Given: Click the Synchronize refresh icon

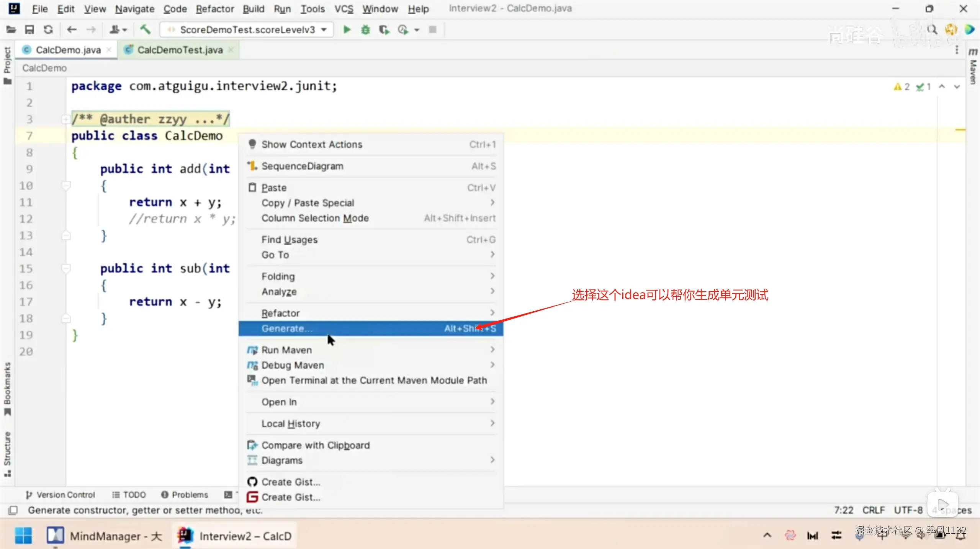Looking at the screenshot, I should click(48, 29).
